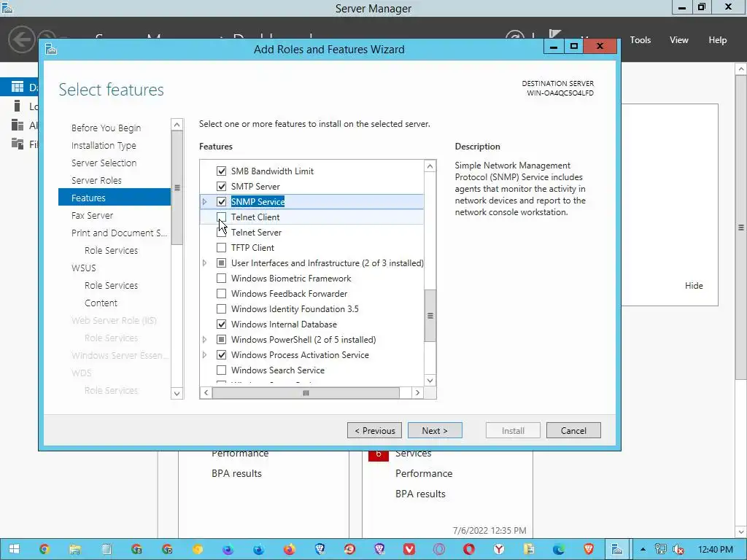Viewport: 747px width, 560px height.
Task: Toggle Windows Internal Database checkbox
Action: pyautogui.click(x=221, y=324)
